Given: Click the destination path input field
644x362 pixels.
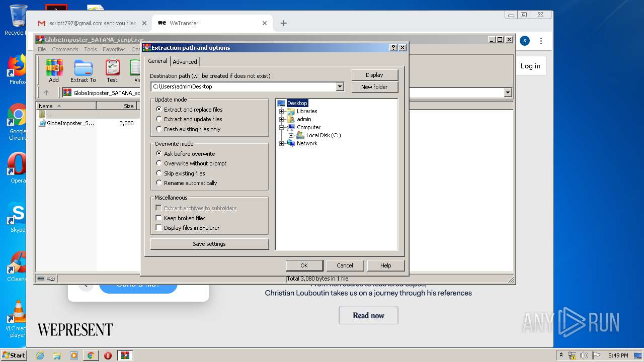Looking at the screenshot, I should (244, 86).
